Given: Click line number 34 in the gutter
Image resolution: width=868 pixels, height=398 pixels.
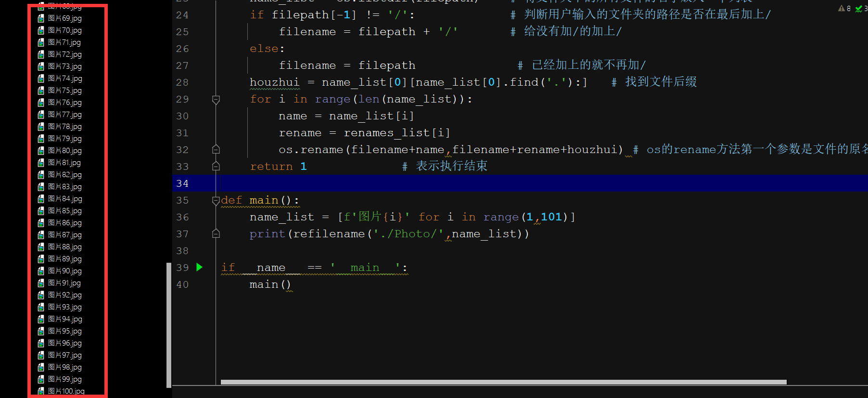Looking at the screenshot, I should pos(182,183).
